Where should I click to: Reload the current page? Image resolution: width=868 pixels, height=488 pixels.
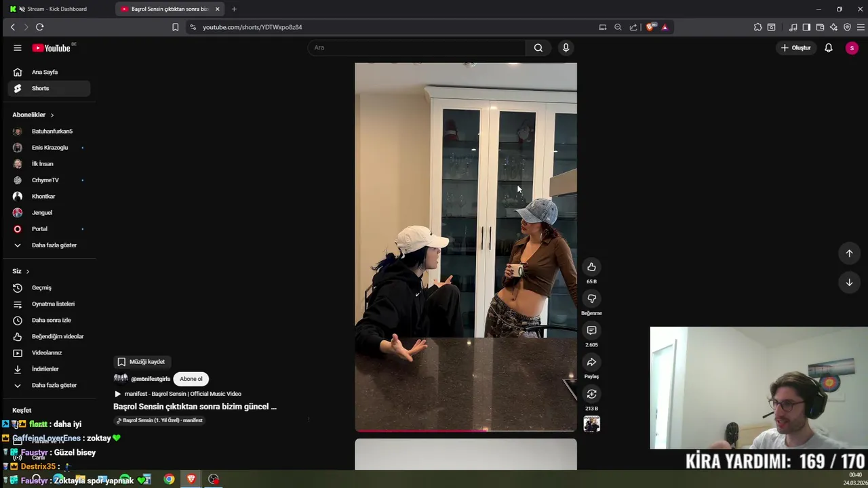pos(40,27)
